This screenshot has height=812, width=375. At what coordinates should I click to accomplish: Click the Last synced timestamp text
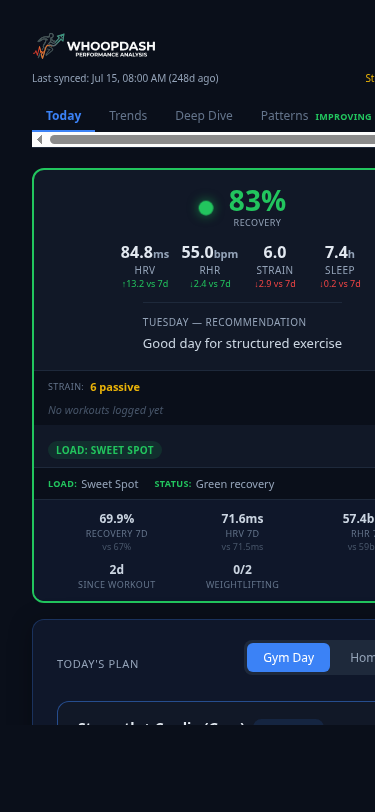125,78
